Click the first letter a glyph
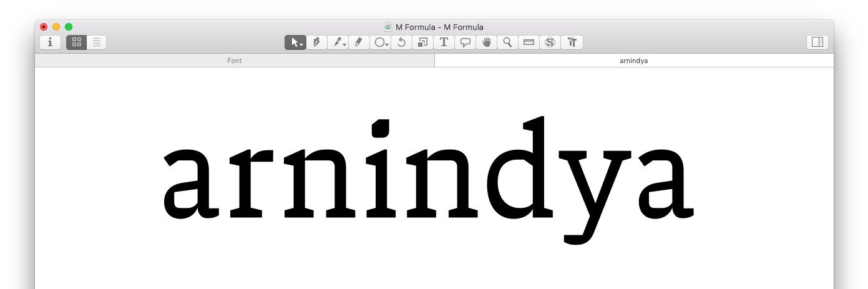 point(191,183)
